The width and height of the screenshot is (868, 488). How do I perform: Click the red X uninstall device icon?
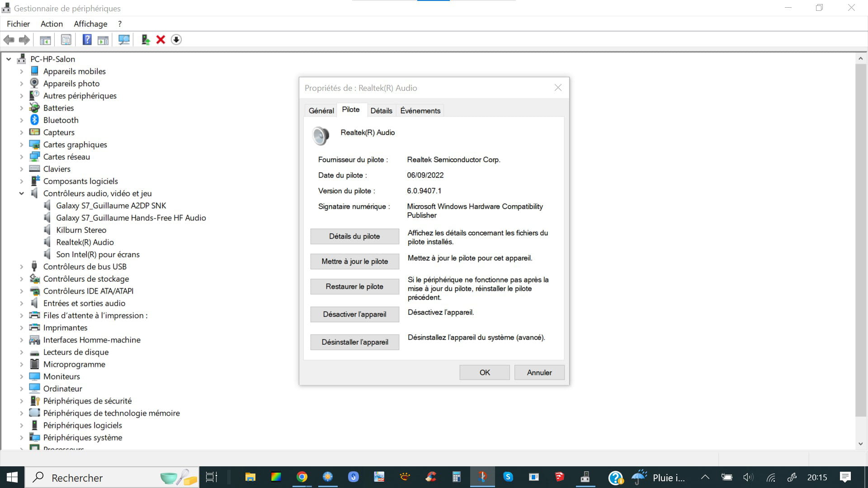(160, 40)
